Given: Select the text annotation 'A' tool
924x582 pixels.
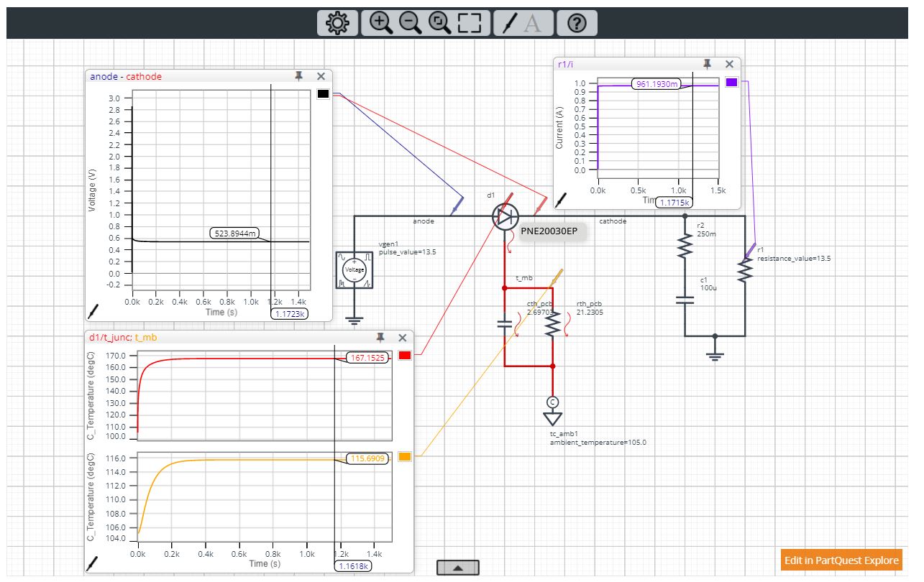Looking at the screenshot, I should [533, 23].
